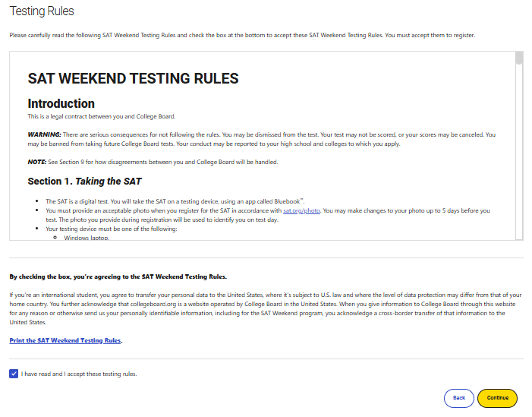Select the 'Introduction' heading
This screenshot has height=417, width=532.
pos(61,103)
